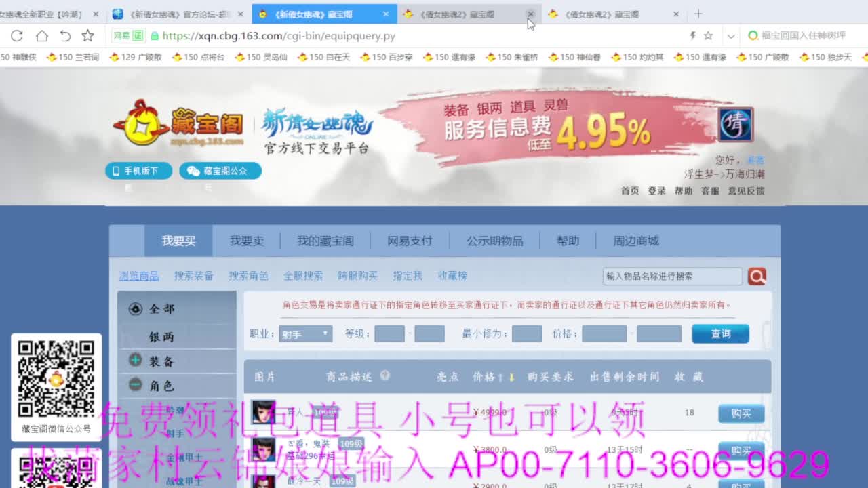Open address bar dropdown chevron
The width and height of the screenshot is (868, 488).
click(731, 36)
